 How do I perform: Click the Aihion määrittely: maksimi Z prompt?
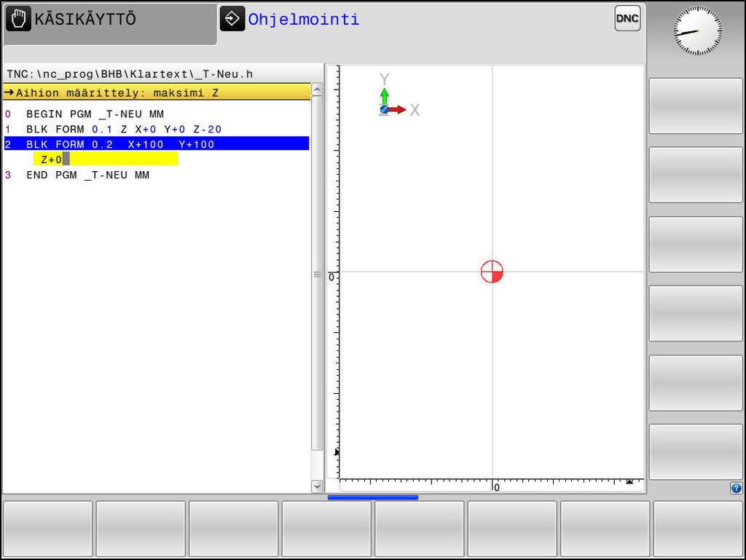tap(157, 92)
